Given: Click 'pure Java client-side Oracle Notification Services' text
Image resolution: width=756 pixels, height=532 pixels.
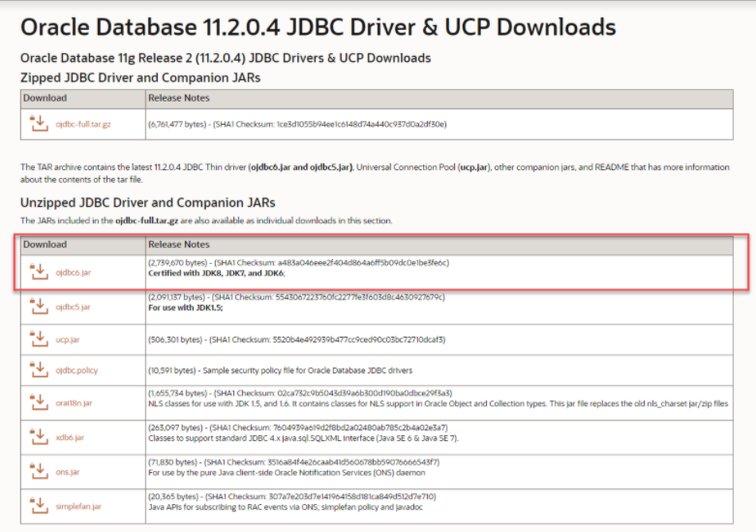Looking at the screenshot, I should [x=287, y=473].
